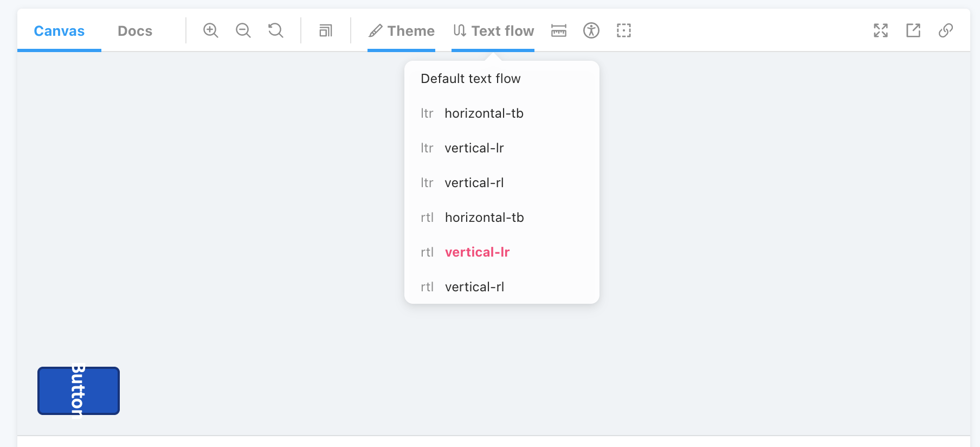This screenshot has width=980, height=447.
Task: Choose rtl vertical-rl text flow
Action: click(474, 287)
